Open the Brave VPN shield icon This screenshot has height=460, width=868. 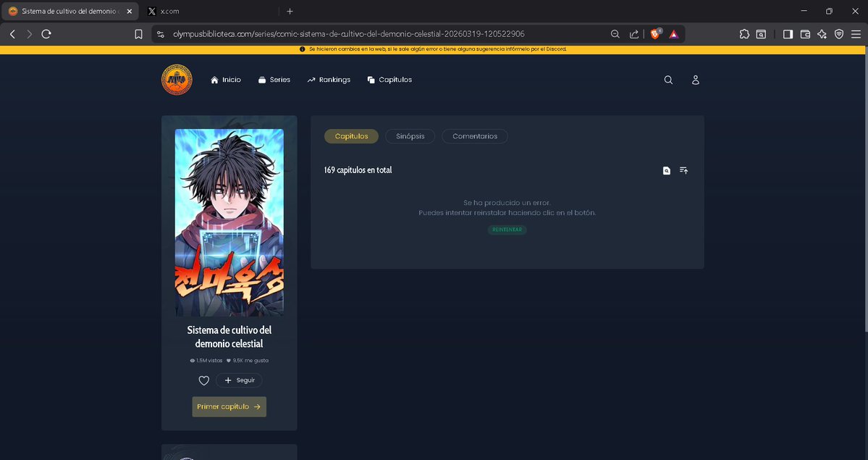[839, 34]
